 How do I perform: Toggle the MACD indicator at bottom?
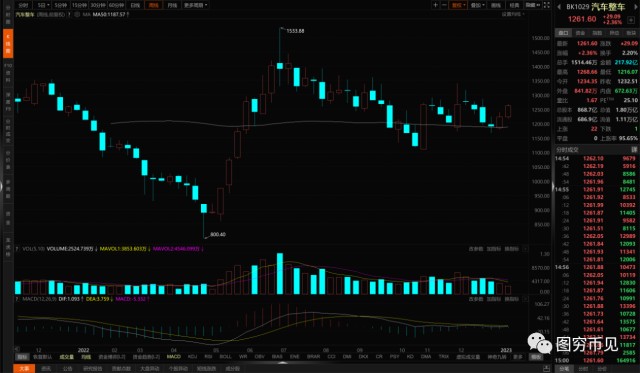173,357
